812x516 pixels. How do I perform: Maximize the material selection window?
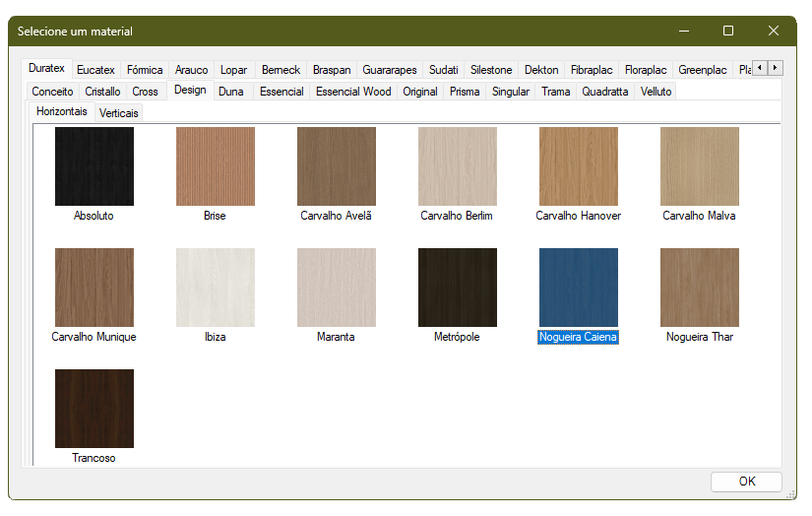point(728,32)
